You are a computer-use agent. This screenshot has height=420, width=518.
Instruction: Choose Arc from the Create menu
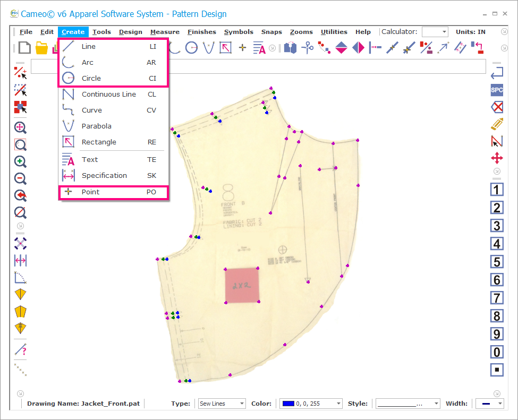pos(113,63)
